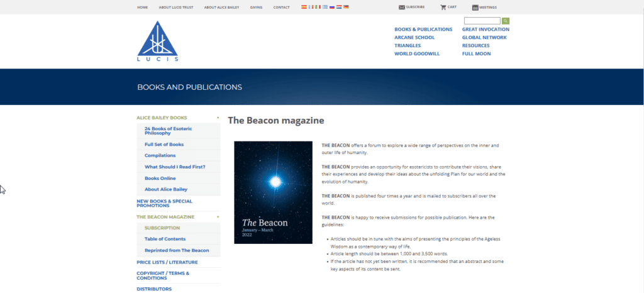Open Books Online sidebar link
The height and width of the screenshot is (293, 644).
coord(160,179)
